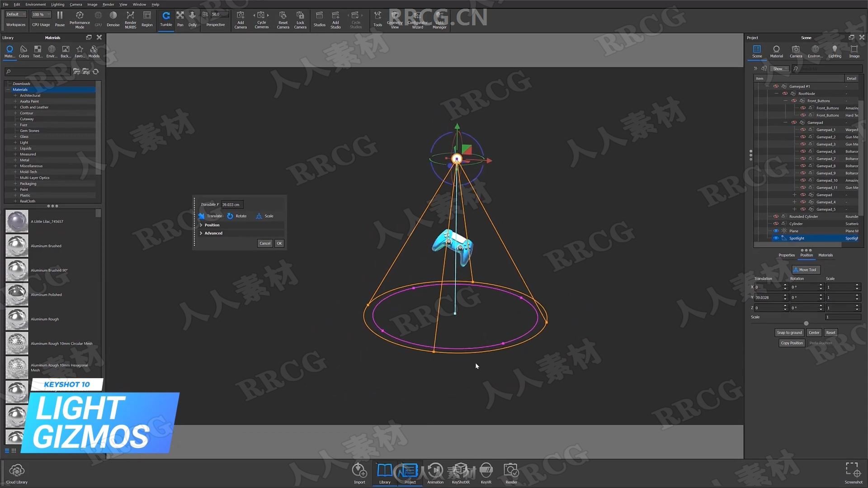868x488 pixels.
Task: Select Scale mode in dialog
Action: (264, 216)
